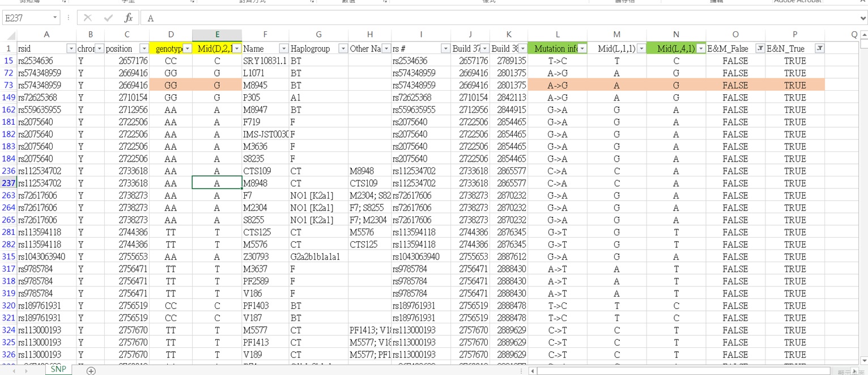Click the Insert Function fx icon
The height and width of the screenshot is (375, 868).
[x=129, y=18]
